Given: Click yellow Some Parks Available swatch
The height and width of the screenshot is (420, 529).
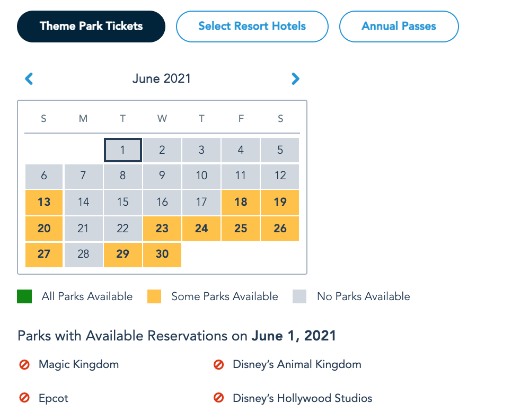Looking at the screenshot, I should [x=154, y=296].
